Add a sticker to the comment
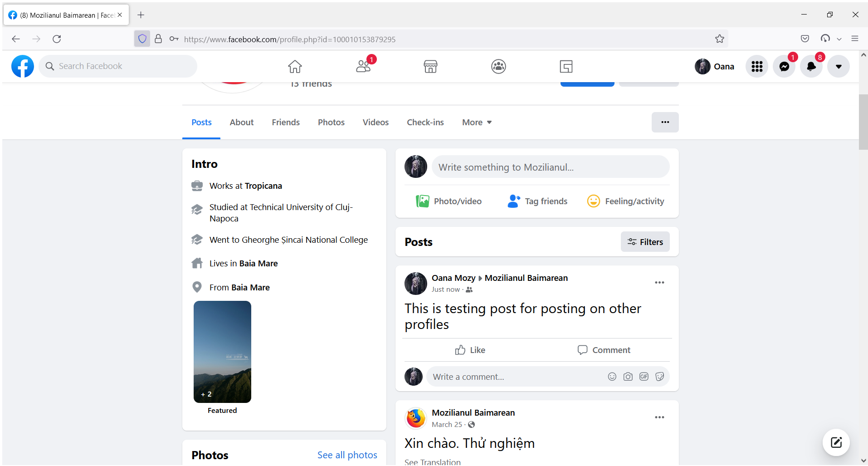This screenshot has height=466, width=868. point(659,377)
